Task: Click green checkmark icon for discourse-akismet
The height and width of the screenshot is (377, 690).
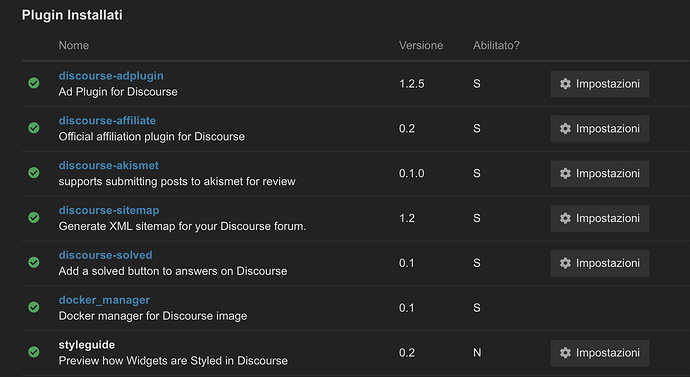Action: [x=34, y=173]
